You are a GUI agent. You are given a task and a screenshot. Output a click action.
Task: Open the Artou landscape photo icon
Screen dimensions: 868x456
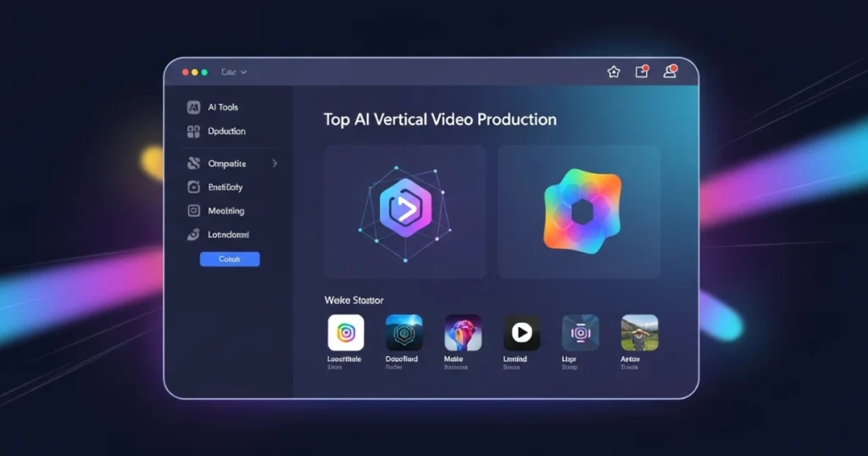[x=639, y=332]
